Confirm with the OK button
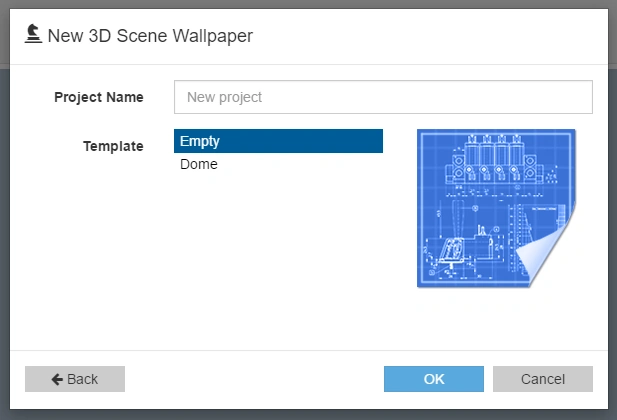617x420 pixels. click(x=434, y=379)
